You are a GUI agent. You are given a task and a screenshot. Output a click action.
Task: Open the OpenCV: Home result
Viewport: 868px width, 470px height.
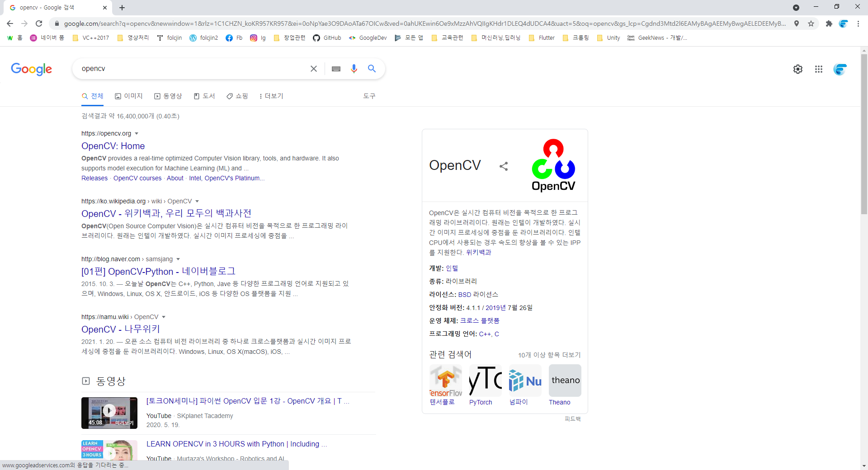tap(113, 146)
